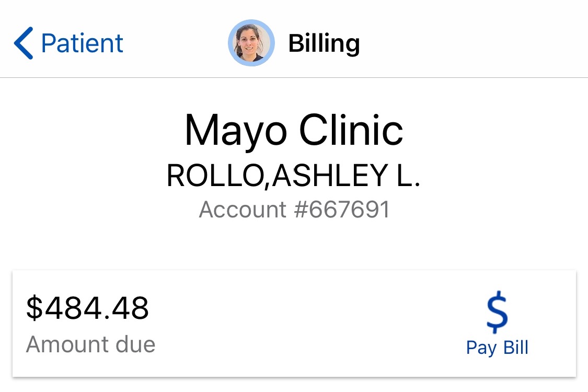Select the account number digits 667691

click(350, 209)
